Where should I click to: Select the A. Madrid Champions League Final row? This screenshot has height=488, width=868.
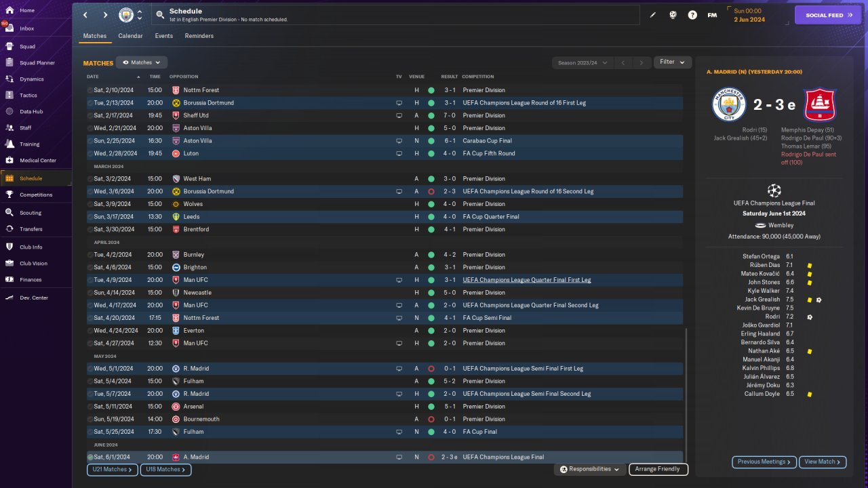point(384,457)
